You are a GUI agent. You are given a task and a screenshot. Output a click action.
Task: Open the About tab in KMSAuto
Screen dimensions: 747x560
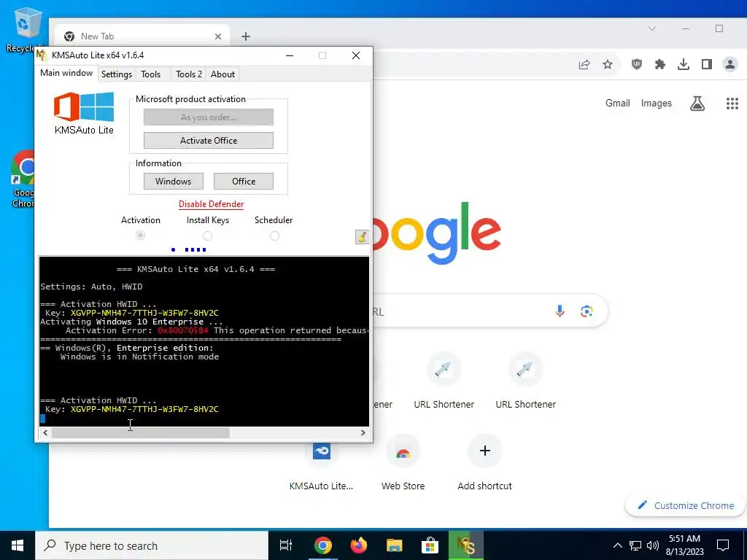pyautogui.click(x=222, y=74)
